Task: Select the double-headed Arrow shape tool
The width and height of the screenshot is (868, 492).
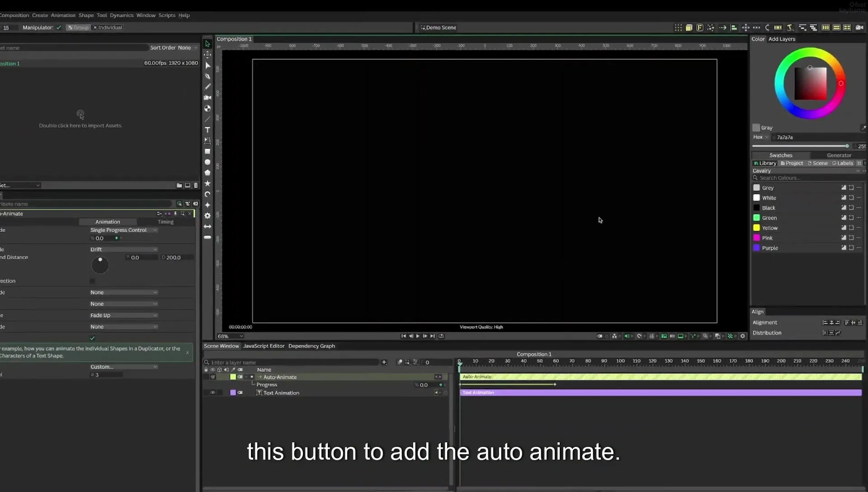Action: [x=208, y=227]
